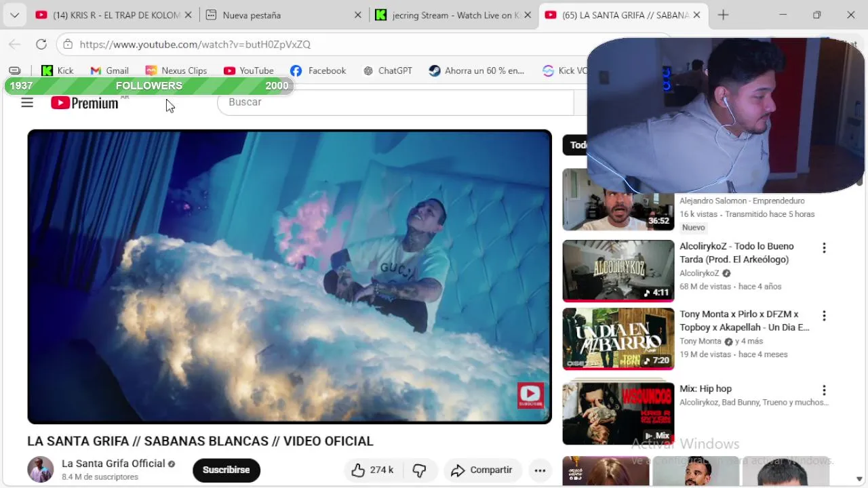The width and height of the screenshot is (868, 488).
Task: Dislike the video with thumbs down
Action: 420,470
